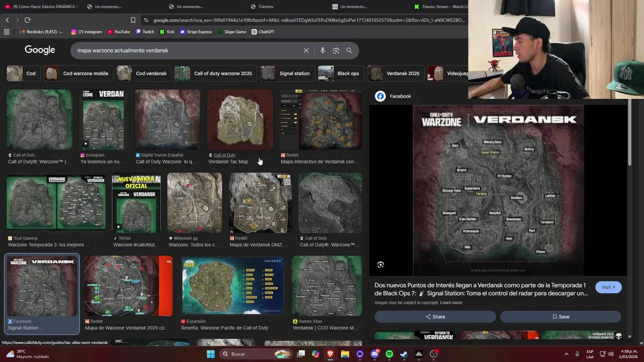This screenshot has height=362, width=644.
Task: Click the Lens icon on the preview image
Action: pyautogui.click(x=381, y=264)
